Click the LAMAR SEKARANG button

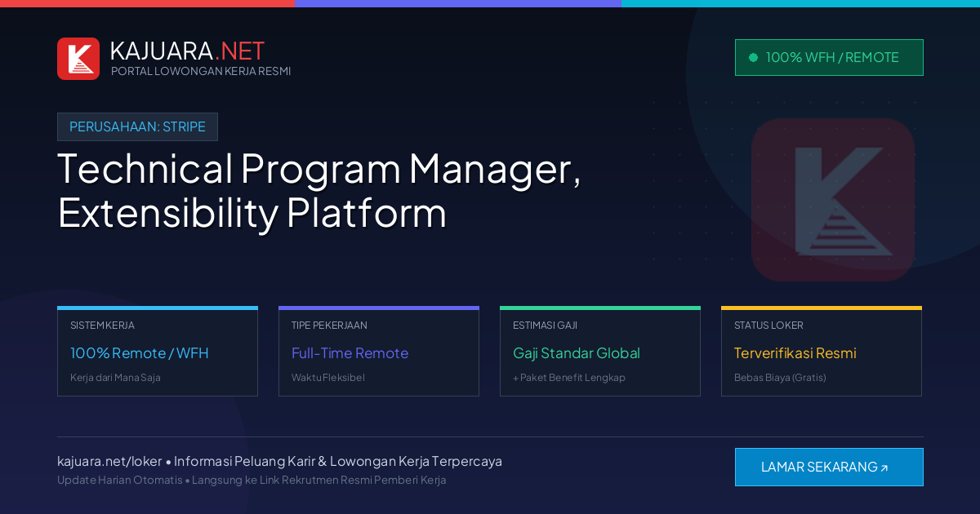click(829, 467)
